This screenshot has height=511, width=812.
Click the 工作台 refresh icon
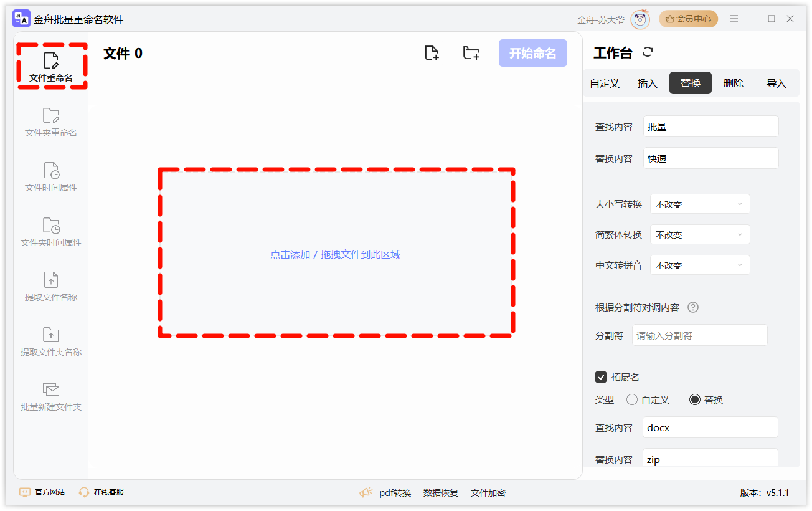coord(648,52)
